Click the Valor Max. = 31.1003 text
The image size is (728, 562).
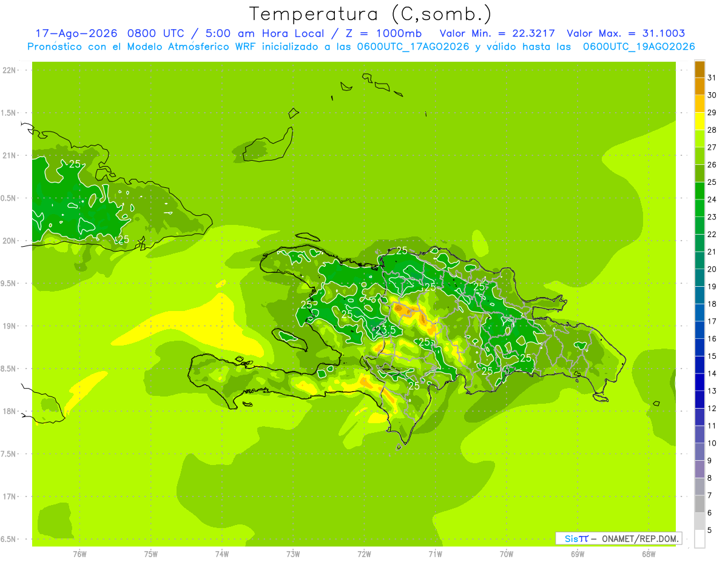point(625,33)
